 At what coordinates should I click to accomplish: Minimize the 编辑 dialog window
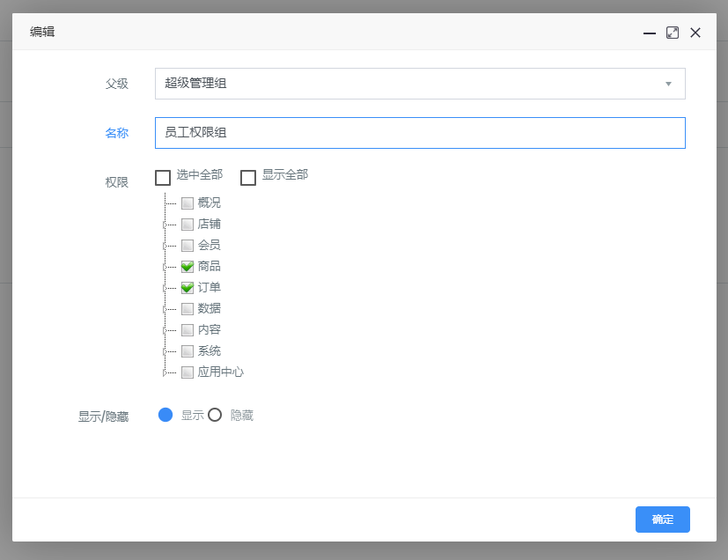pyautogui.click(x=650, y=33)
